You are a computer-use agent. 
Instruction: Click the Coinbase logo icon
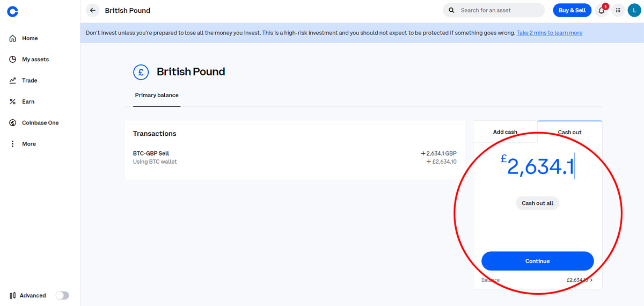[x=12, y=11]
